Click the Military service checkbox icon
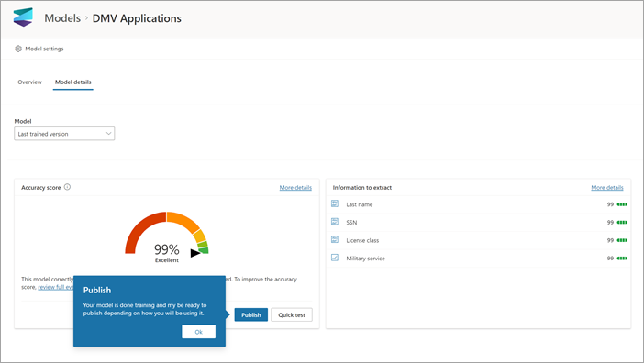The height and width of the screenshot is (363, 644). pyautogui.click(x=335, y=258)
